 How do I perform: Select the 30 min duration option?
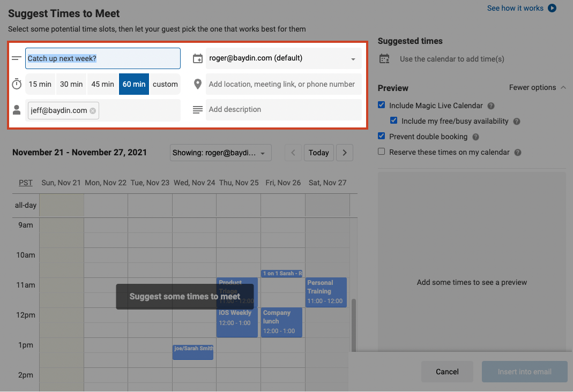click(71, 84)
